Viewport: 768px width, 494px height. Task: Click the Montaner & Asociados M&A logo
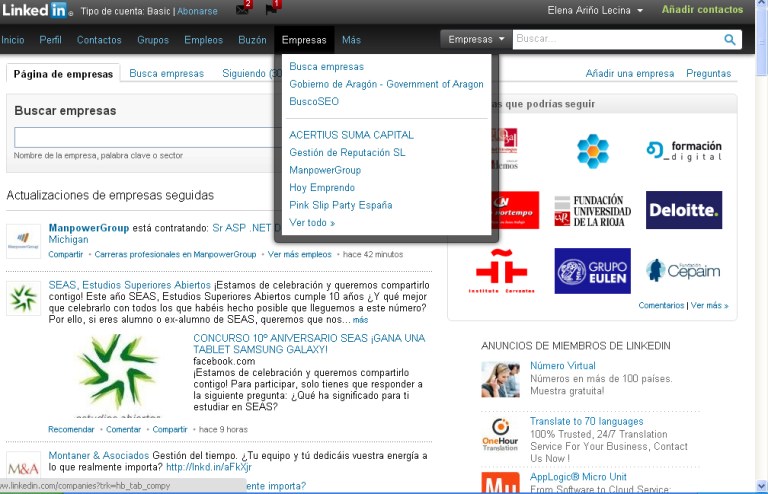(x=23, y=468)
